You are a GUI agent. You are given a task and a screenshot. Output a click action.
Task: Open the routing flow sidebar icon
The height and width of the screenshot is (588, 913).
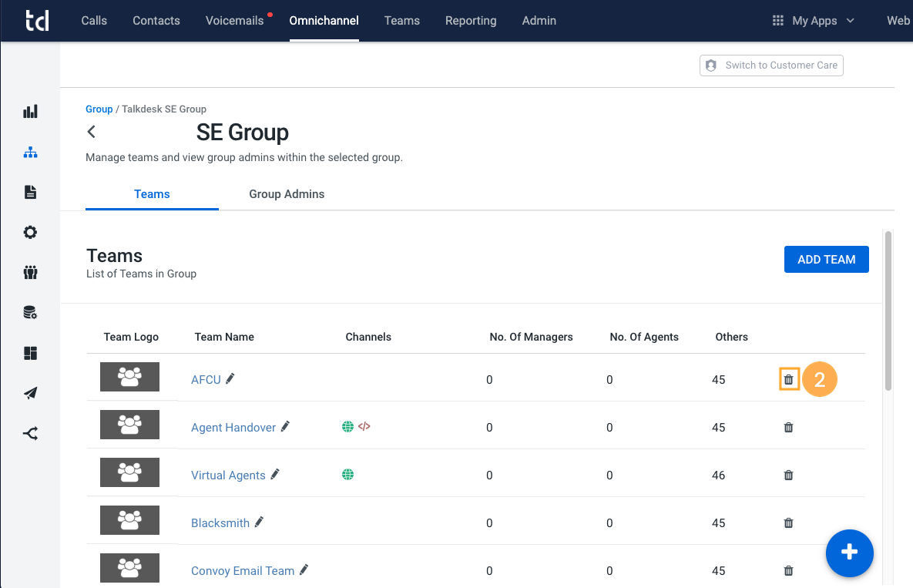30,433
